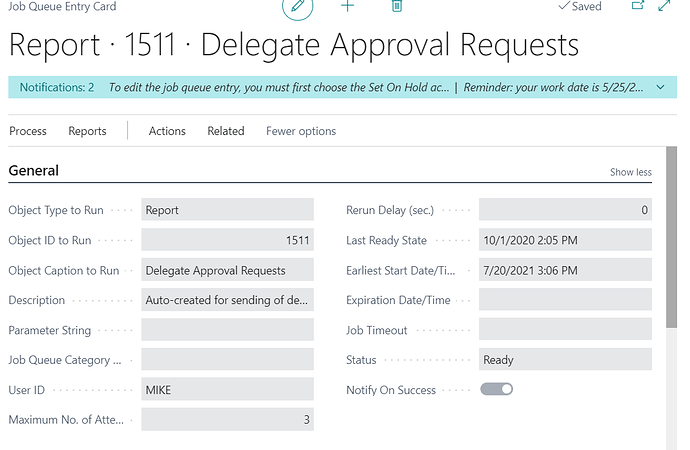Expand the notifications bar chevron
This screenshot has width=690, height=450.
[660, 88]
